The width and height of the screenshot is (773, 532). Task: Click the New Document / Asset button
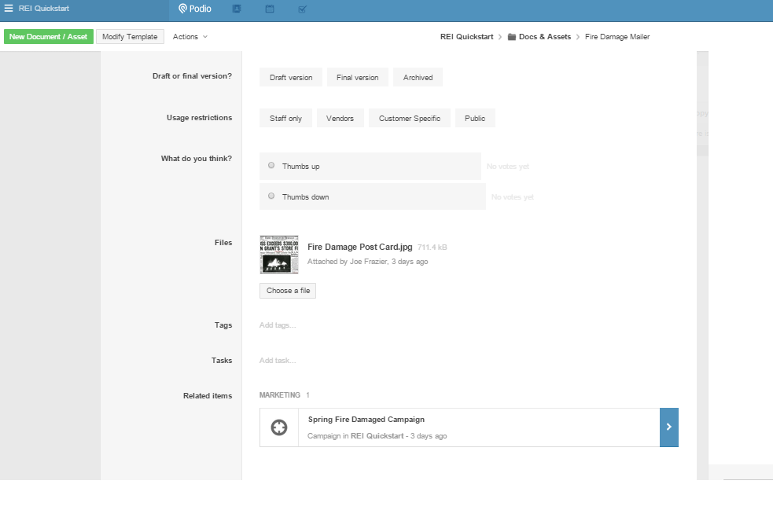49,37
